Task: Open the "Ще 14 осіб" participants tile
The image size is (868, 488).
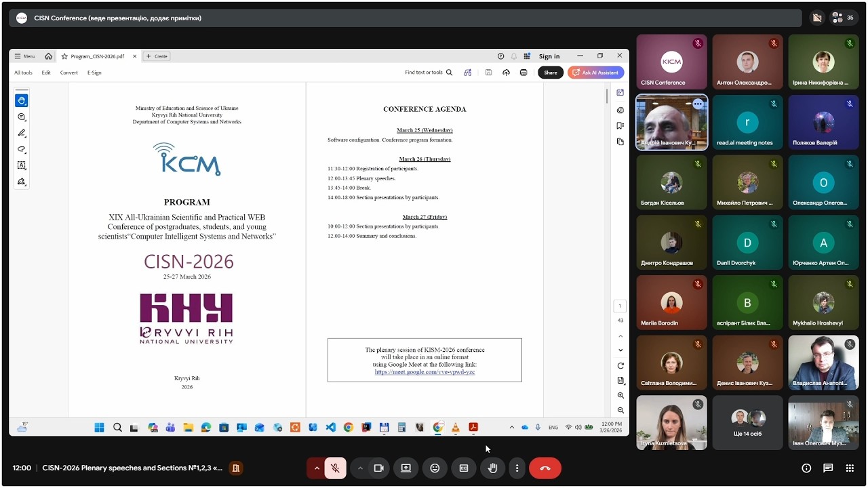Action: (747, 423)
